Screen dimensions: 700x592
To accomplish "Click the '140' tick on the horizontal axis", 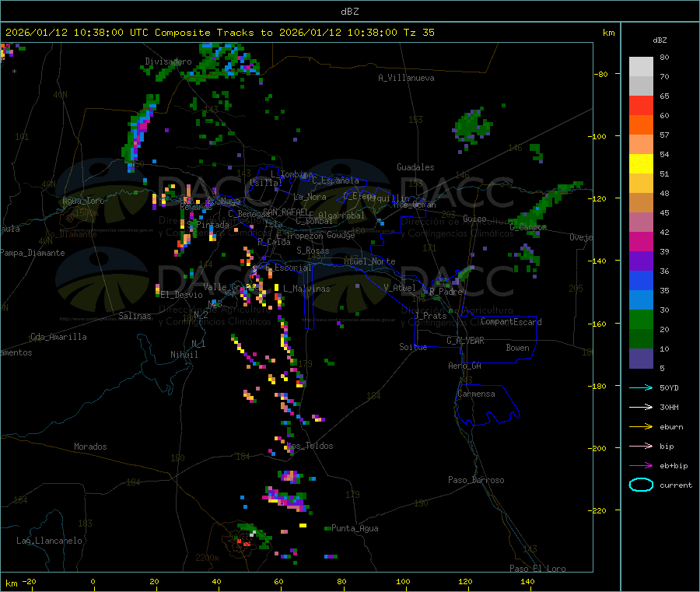I will (x=527, y=581).
